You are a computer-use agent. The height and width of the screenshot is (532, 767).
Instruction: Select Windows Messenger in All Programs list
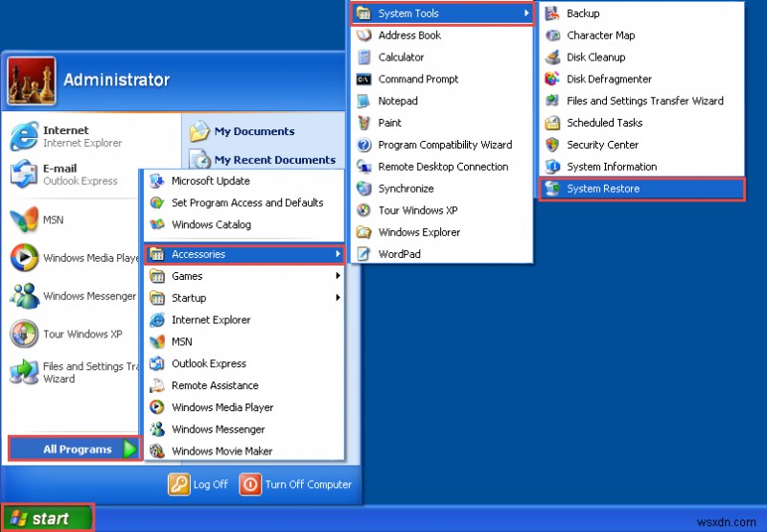point(244,429)
